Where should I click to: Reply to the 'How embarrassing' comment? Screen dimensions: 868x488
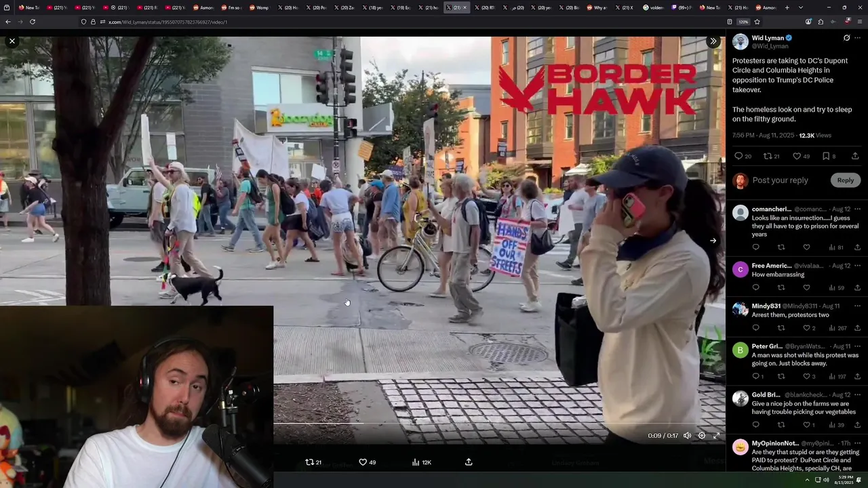click(755, 287)
